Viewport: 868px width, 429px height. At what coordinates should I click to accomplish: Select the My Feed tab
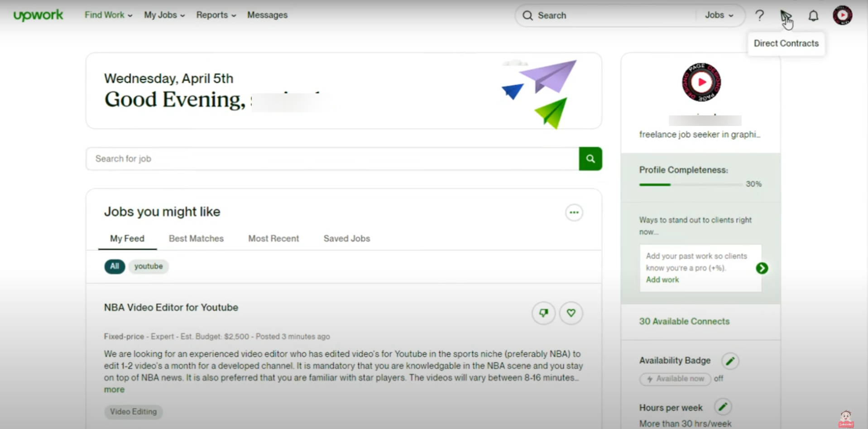pos(127,239)
